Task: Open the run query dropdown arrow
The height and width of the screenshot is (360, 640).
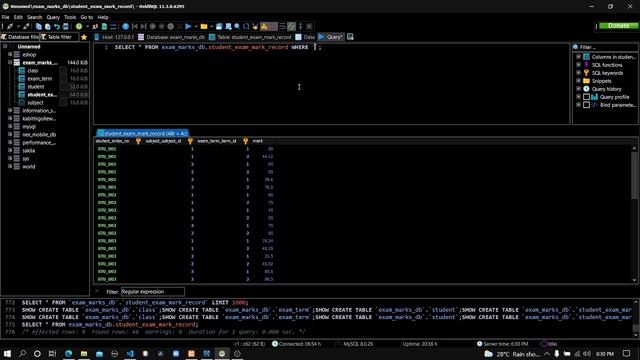Action: coord(196,27)
